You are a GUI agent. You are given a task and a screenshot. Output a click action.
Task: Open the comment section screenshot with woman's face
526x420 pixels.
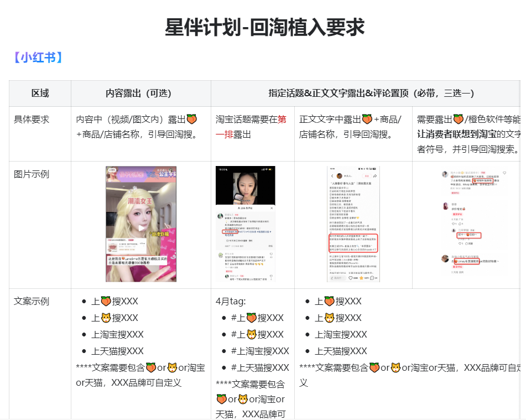click(245, 224)
